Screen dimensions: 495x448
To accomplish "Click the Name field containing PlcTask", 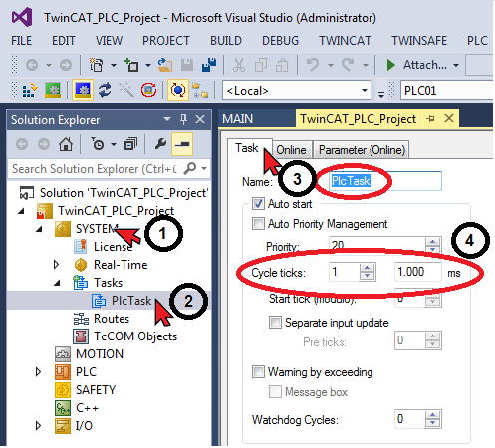I will click(385, 181).
